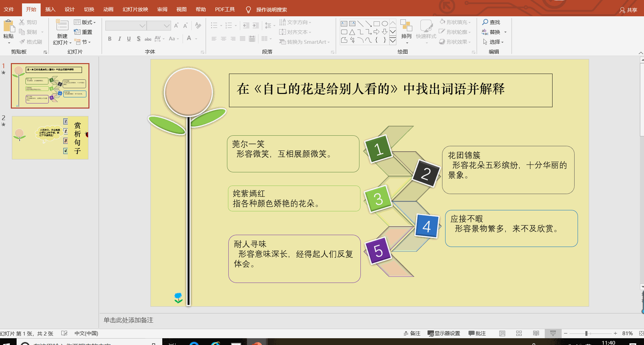The height and width of the screenshot is (345, 644).
Task: Click the New Slide (新建幻灯片) icon
Action: (62, 26)
